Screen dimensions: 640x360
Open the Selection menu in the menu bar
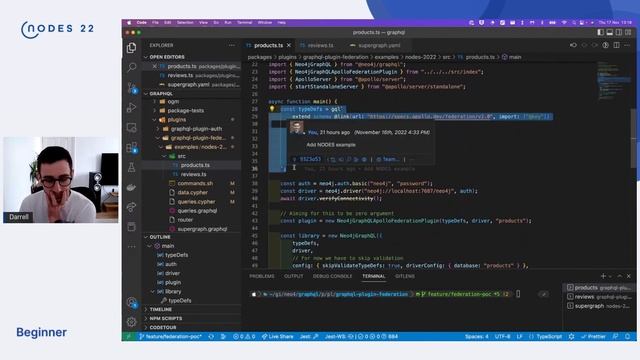185,22
